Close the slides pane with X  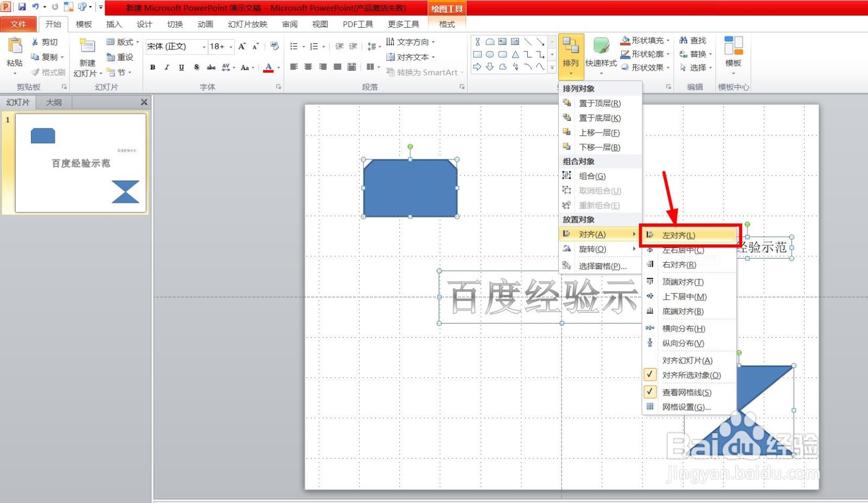pyautogui.click(x=144, y=102)
